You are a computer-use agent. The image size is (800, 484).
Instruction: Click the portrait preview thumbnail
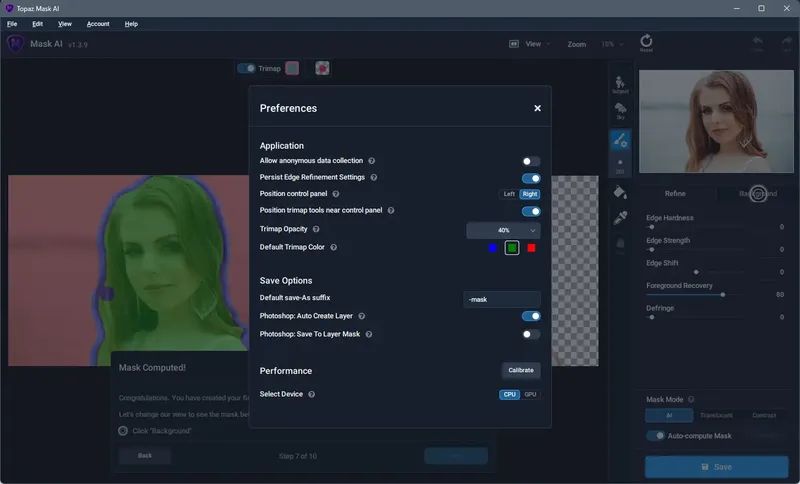[716, 121]
